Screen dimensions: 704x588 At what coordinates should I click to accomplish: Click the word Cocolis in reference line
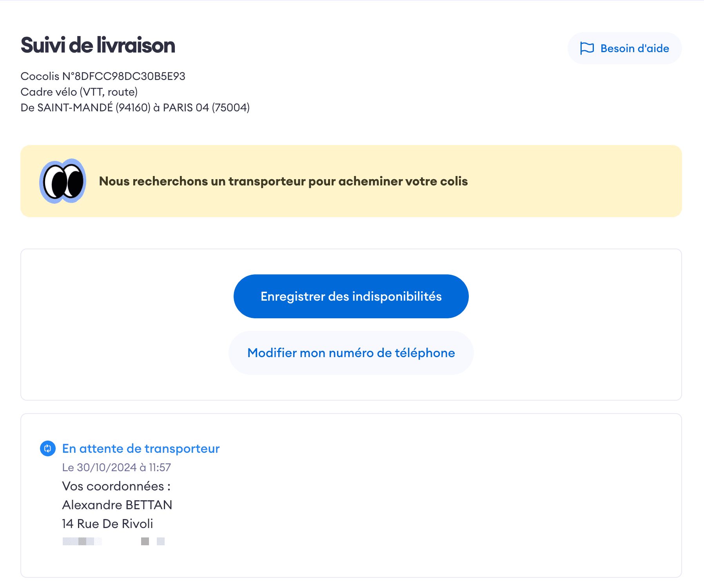point(40,76)
